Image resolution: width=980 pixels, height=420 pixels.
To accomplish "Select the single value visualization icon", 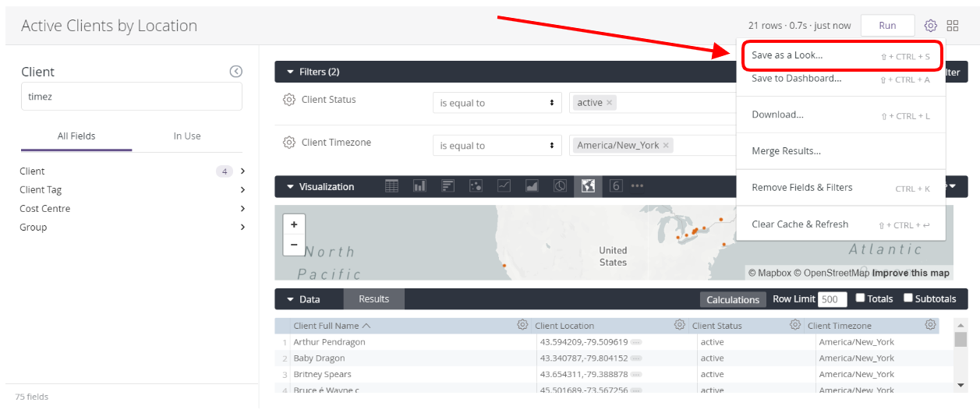I will tap(616, 186).
